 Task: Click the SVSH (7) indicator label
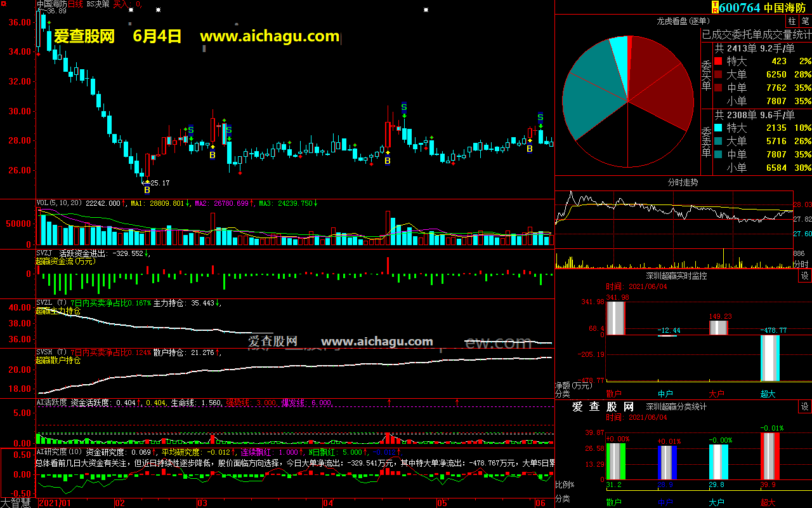(52, 352)
